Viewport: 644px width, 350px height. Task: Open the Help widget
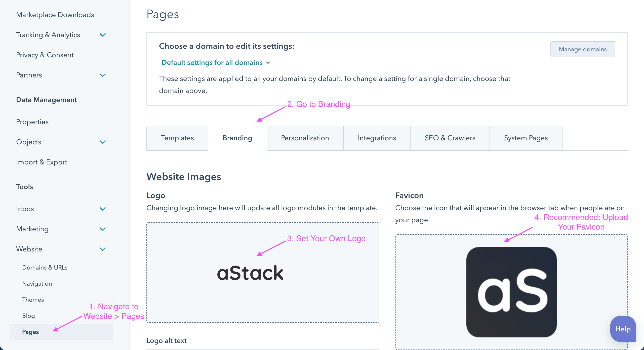tap(623, 329)
